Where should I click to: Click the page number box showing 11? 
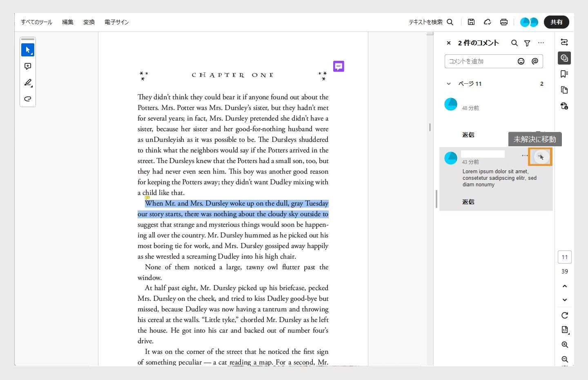point(565,257)
